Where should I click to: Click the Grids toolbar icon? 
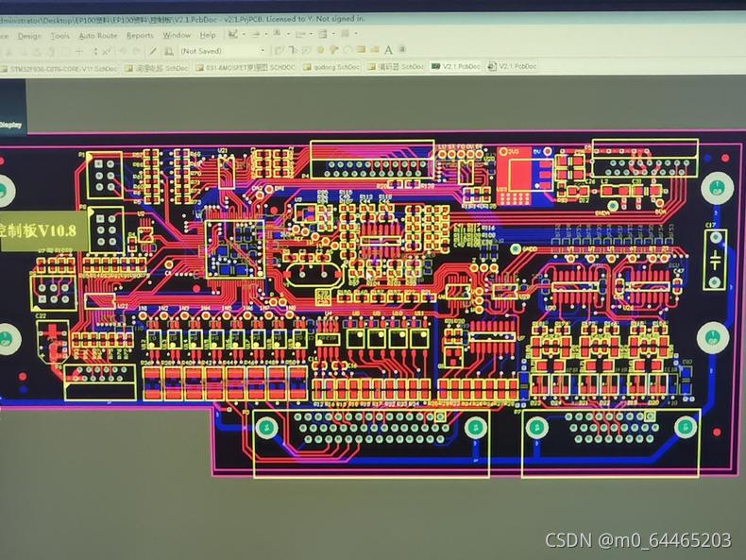[x=346, y=33]
